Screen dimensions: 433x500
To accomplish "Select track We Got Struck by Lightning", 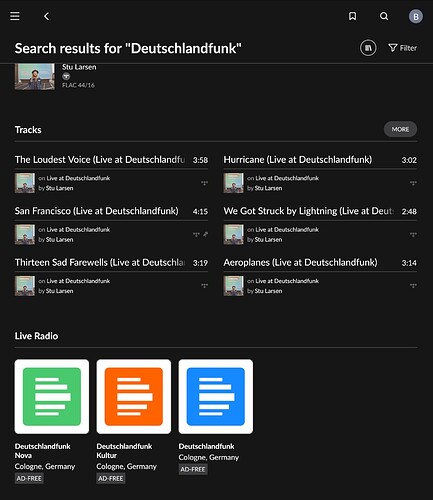I will pos(309,211).
